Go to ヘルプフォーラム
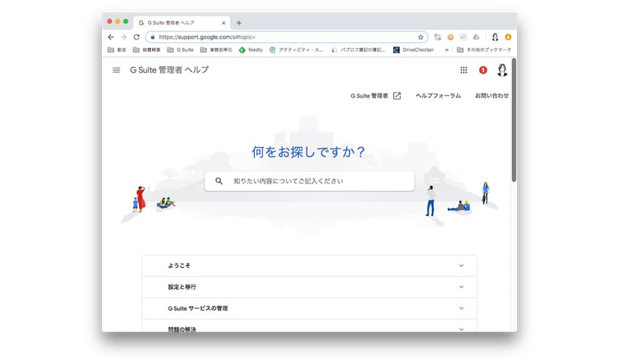Viewport: 619px width, 364px height. (x=438, y=96)
